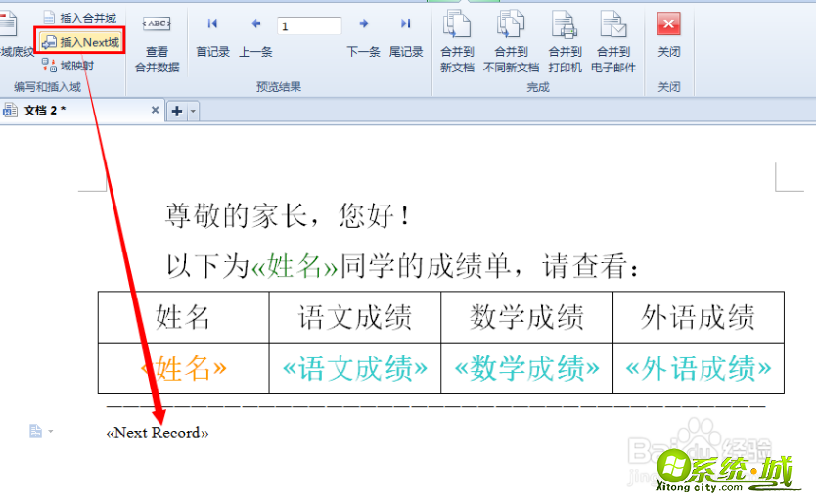Toggle field shading (域底纹) icon
The width and height of the screenshot is (816, 504).
[9, 23]
